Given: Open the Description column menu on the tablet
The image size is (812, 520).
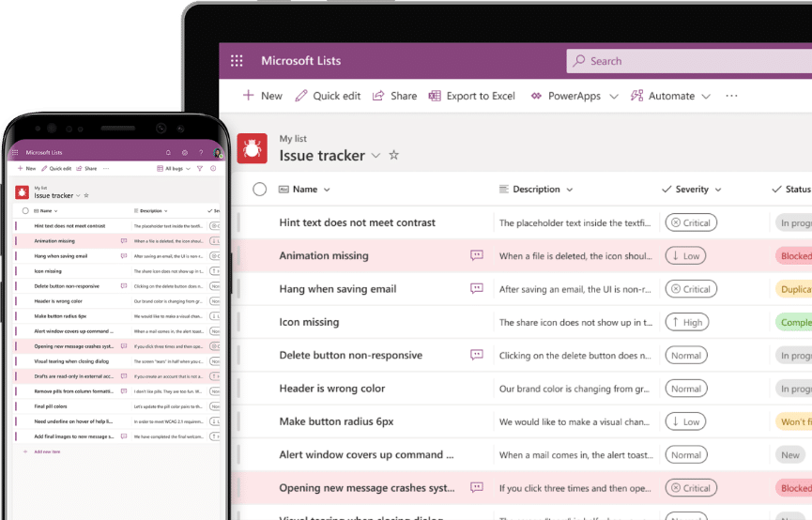Looking at the screenshot, I should (x=536, y=190).
